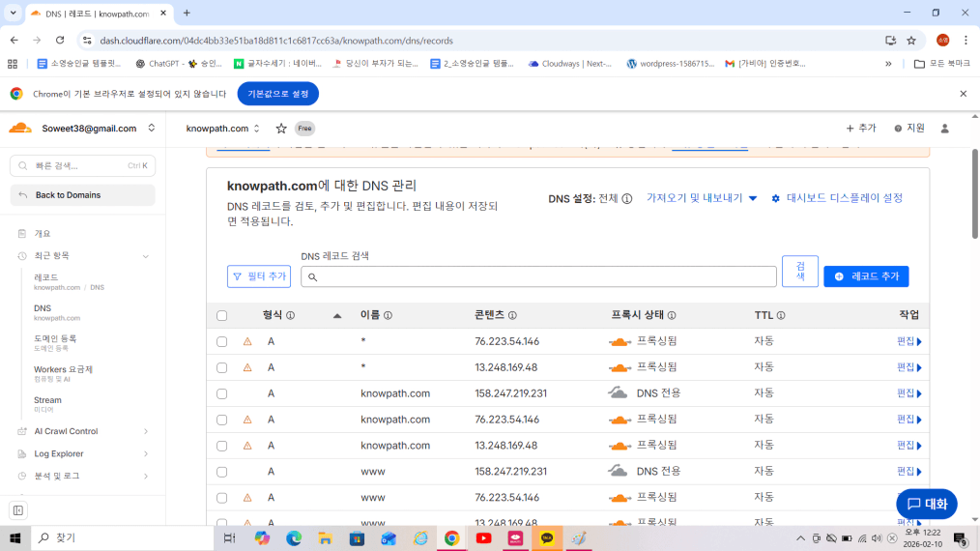Check the knowpath.com 158.247.219.231 record
This screenshot has height=551, width=980.
pos(222,393)
